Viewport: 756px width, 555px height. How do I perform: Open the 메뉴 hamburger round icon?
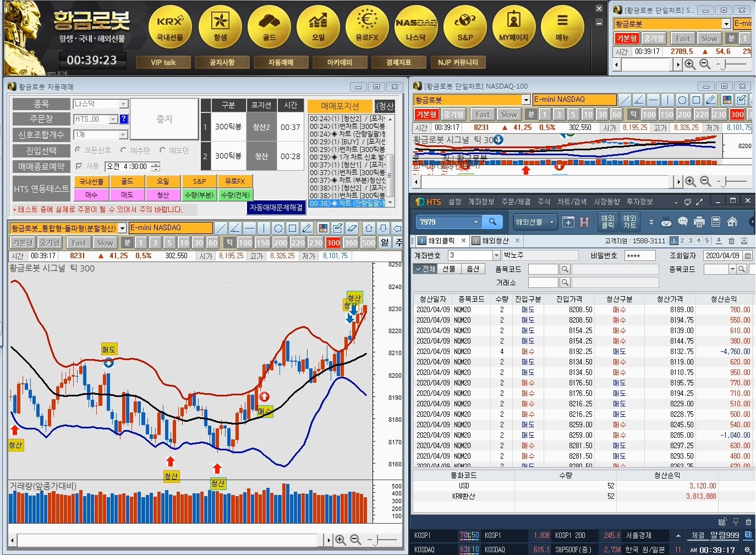562,26
